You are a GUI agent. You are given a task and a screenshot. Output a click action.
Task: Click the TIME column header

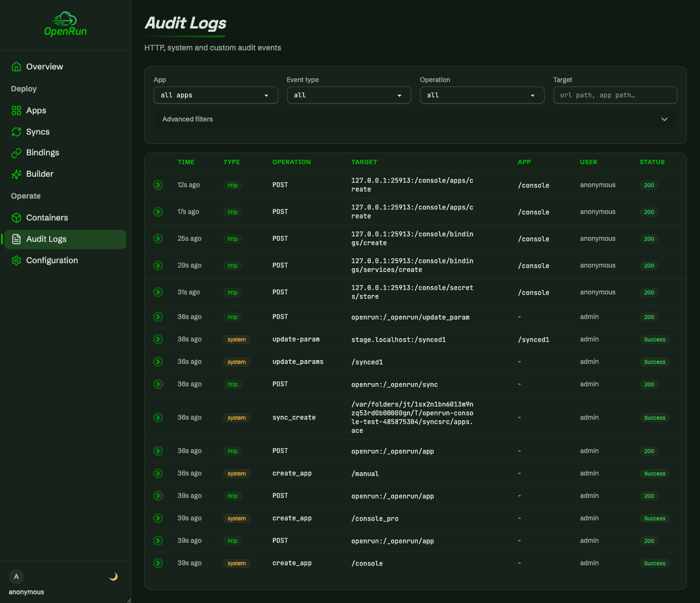(x=186, y=162)
